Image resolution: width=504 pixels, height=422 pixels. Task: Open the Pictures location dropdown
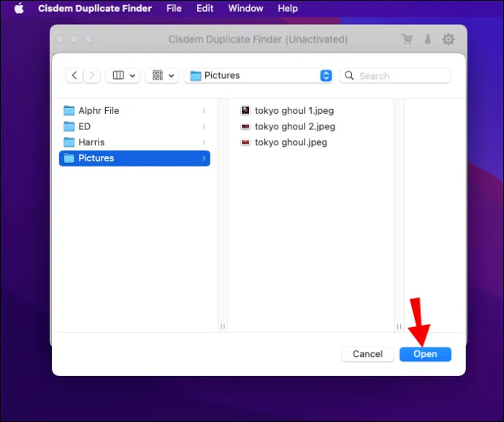[x=259, y=75]
